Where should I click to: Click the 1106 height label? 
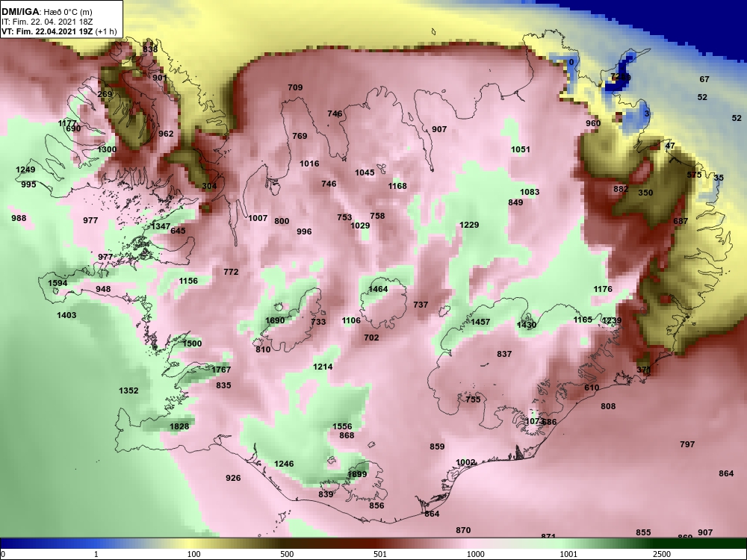click(x=351, y=320)
